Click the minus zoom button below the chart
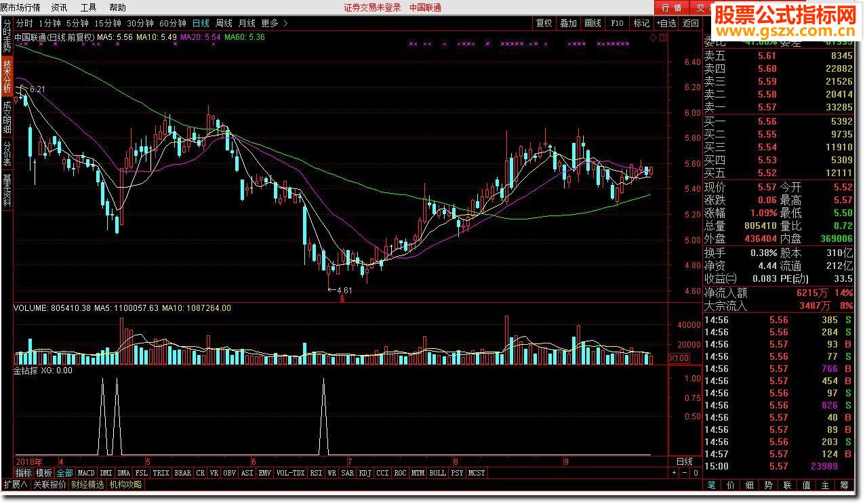865x504 pixels. (x=685, y=473)
